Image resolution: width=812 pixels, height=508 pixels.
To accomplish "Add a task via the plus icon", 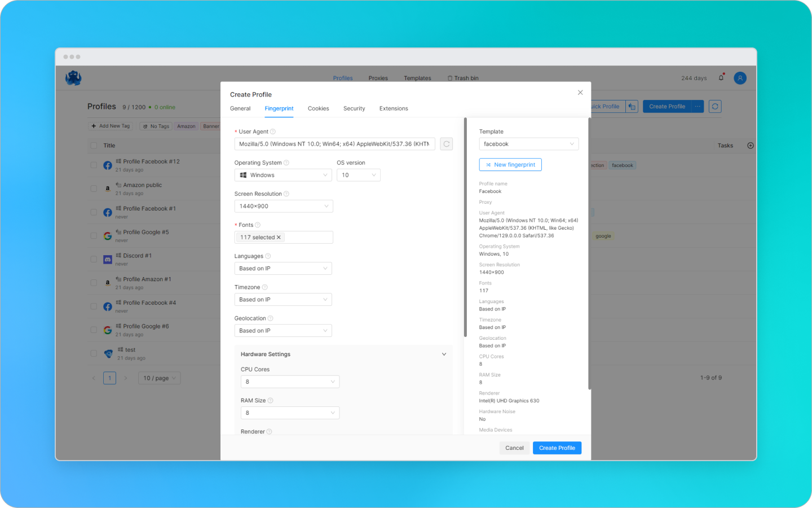I will point(751,145).
